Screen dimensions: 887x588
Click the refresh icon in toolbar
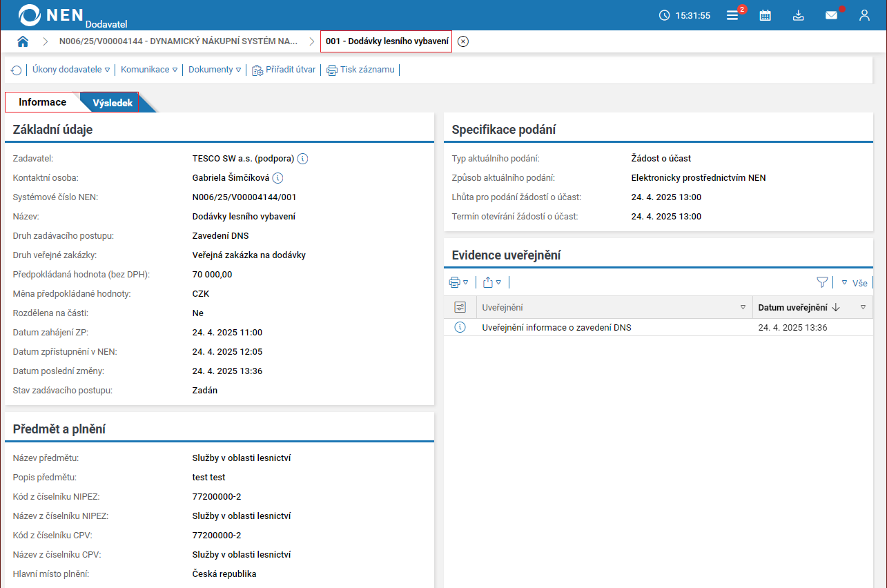click(17, 70)
